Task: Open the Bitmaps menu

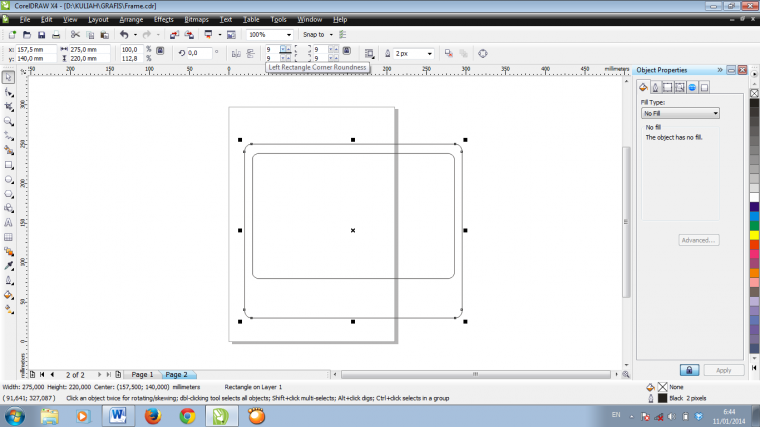Action: [196, 20]
